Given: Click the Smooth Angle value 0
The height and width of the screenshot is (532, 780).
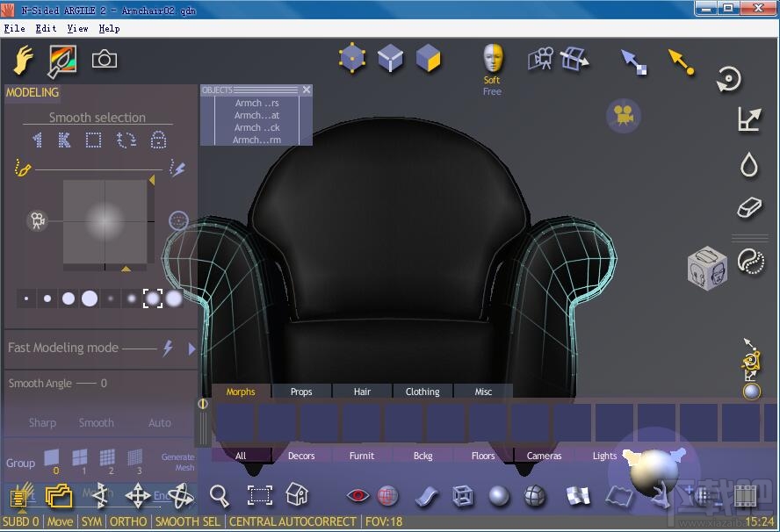Looking at the screenshot, I should (104, 384).
